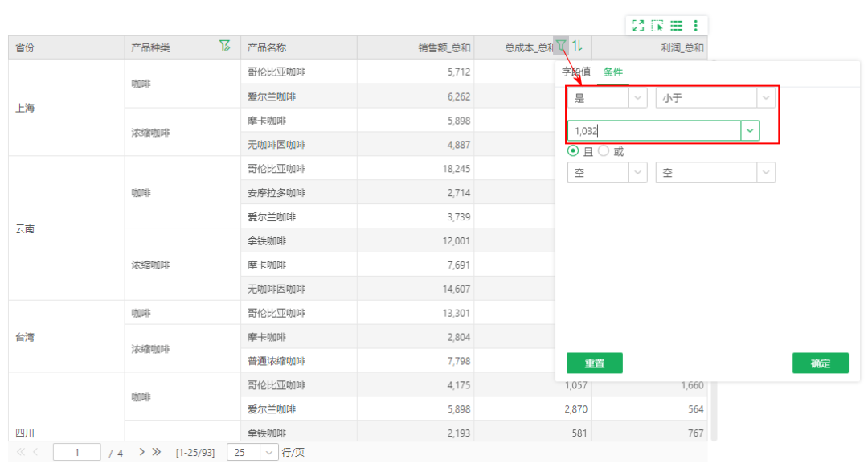Select the area selection icon in the toolbar

[657, 26]
